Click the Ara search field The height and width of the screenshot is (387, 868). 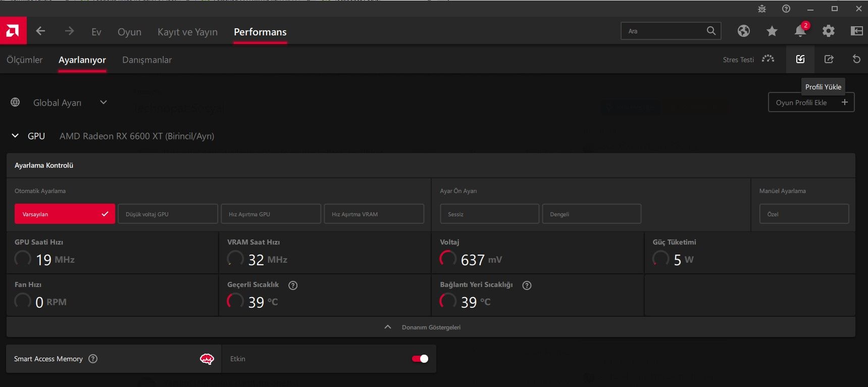pos(671,31)
